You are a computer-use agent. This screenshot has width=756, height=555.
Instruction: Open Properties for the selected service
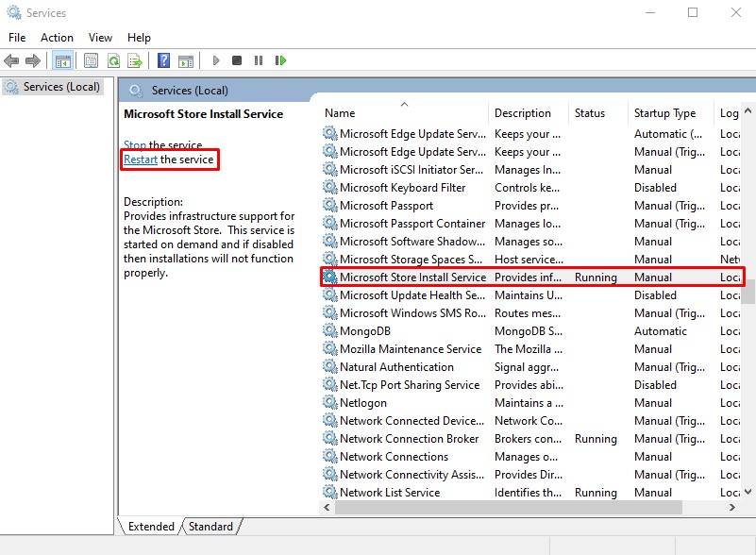89,59
